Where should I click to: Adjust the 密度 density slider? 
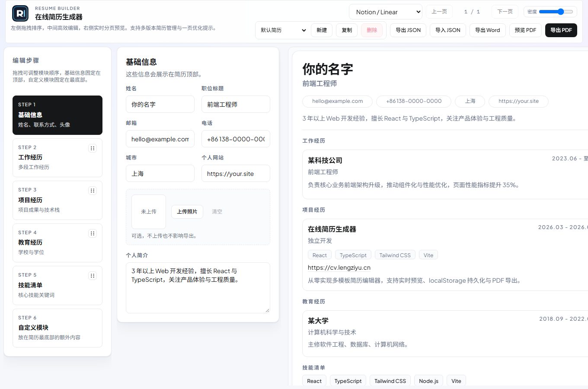[x=556, y=12]
